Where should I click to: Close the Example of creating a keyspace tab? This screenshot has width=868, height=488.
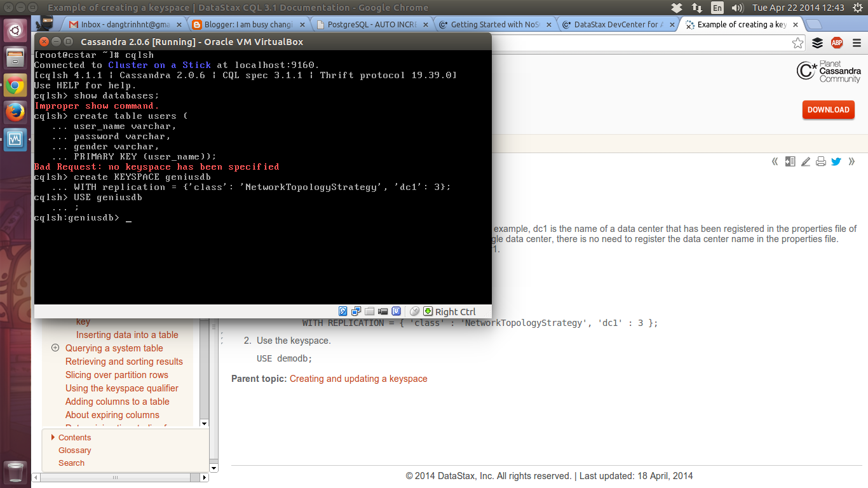(797, 25)
